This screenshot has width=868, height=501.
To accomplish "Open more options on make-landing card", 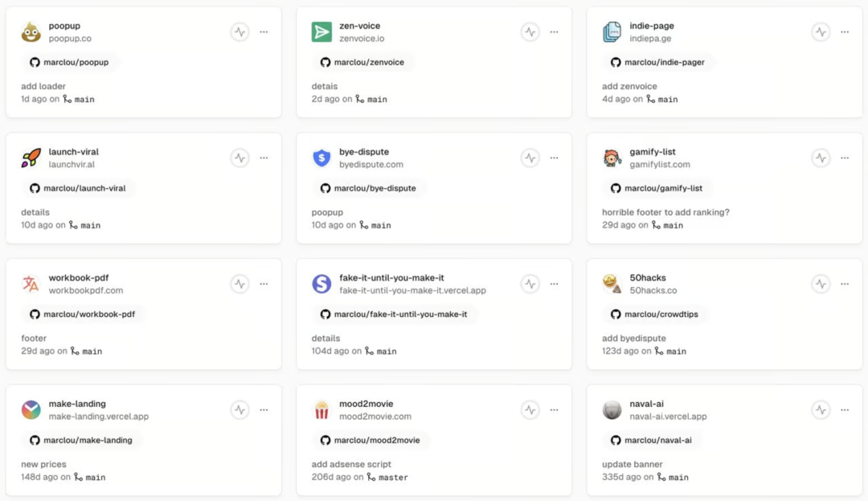I will (264, 409).
